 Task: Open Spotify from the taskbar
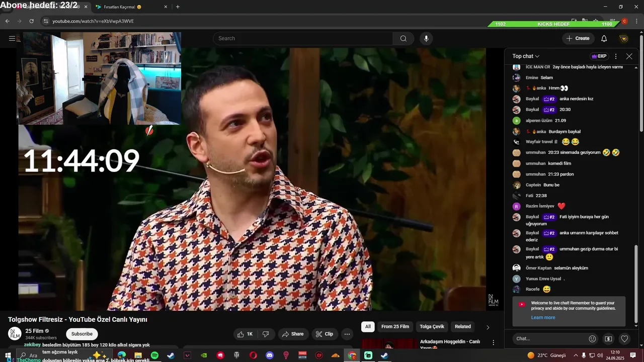pyautogui.click(x=154, y=355)
